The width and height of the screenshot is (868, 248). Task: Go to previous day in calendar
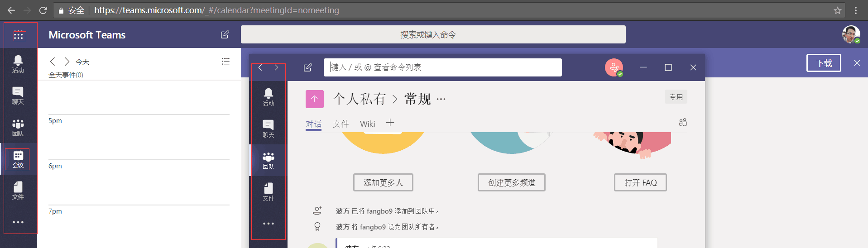pyautogui.click(x=53, y=62)
